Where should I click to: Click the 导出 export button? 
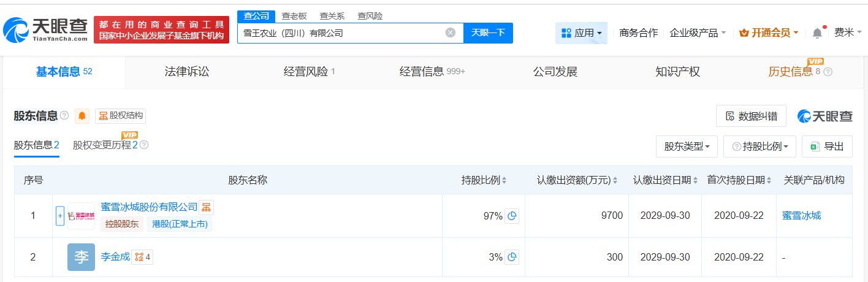827,147
